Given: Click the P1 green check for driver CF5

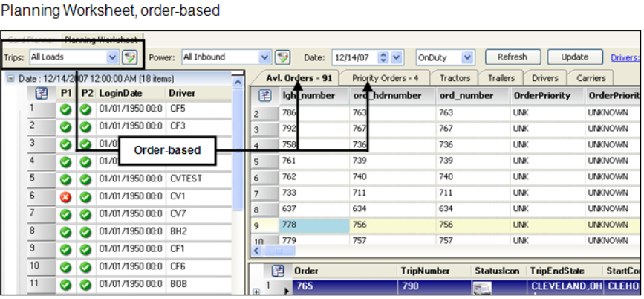Looking at the screenshot, I should [x=65, y=110].
